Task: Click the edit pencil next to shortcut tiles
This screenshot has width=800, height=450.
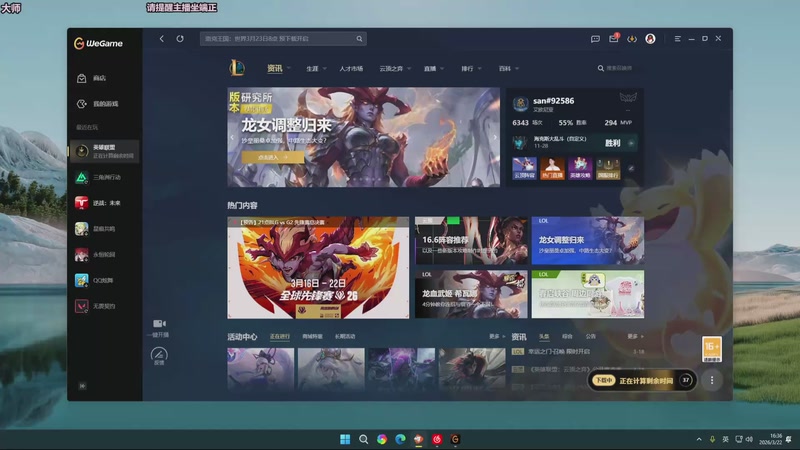Action: tap(631, 168)
